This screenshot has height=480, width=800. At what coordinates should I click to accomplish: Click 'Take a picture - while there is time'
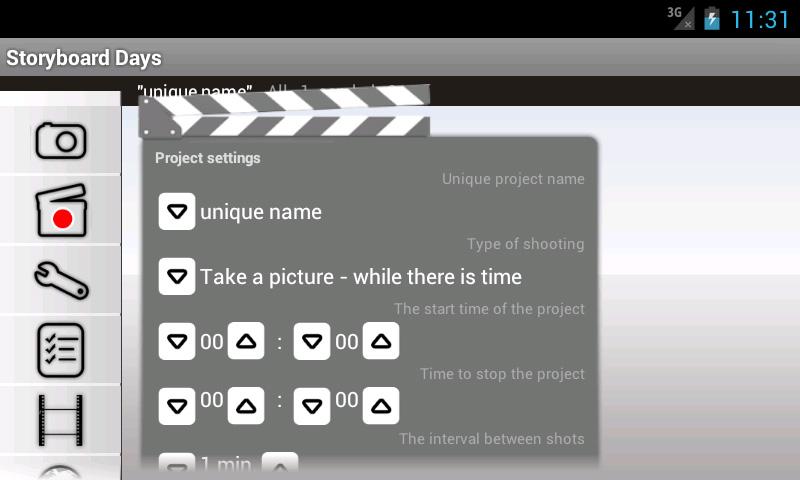point(361,277)
